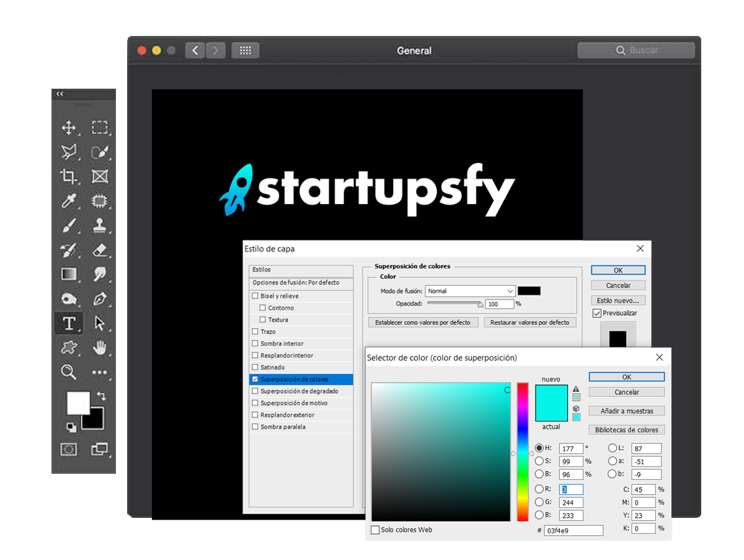744x560 pixels.
Task: Select the Eraser tool
Action: click(x=99, y=250)
